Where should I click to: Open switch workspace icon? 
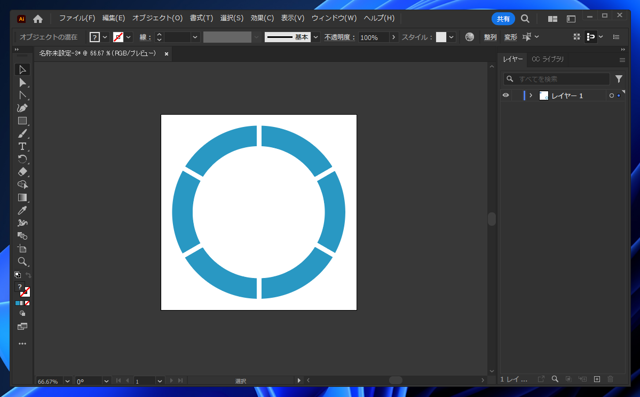click(571, 19)
